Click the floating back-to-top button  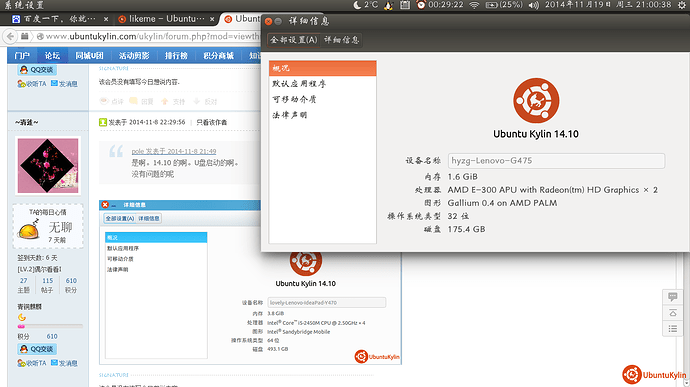point(672,313)
